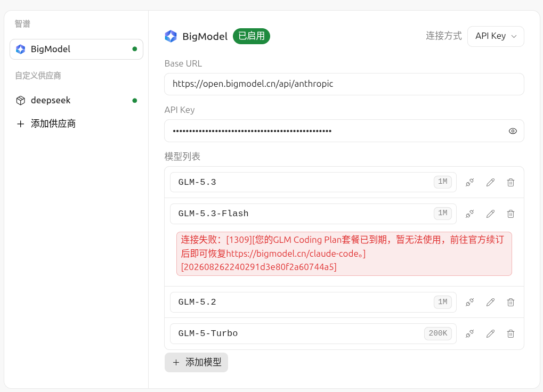Image resolution: width=543 pixels, height=392 pixels.
Task: Focus the Base URL input field
Action: (344, 84)
